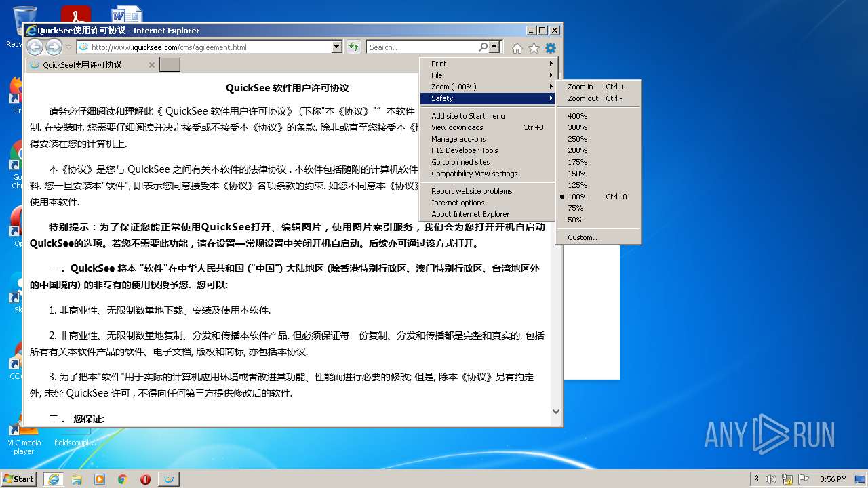
Task: Show hidden system tray icons
Action: pyautogui.click(x=756, y=479)
